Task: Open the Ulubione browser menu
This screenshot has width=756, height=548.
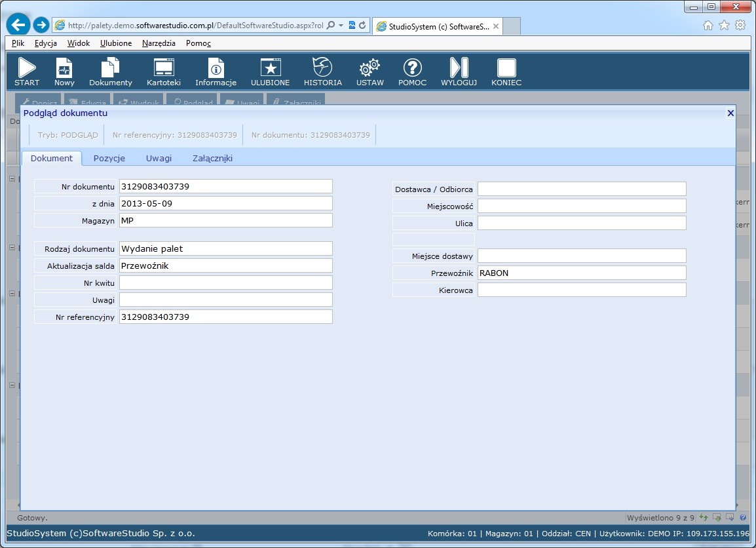Action: (116, 43)
